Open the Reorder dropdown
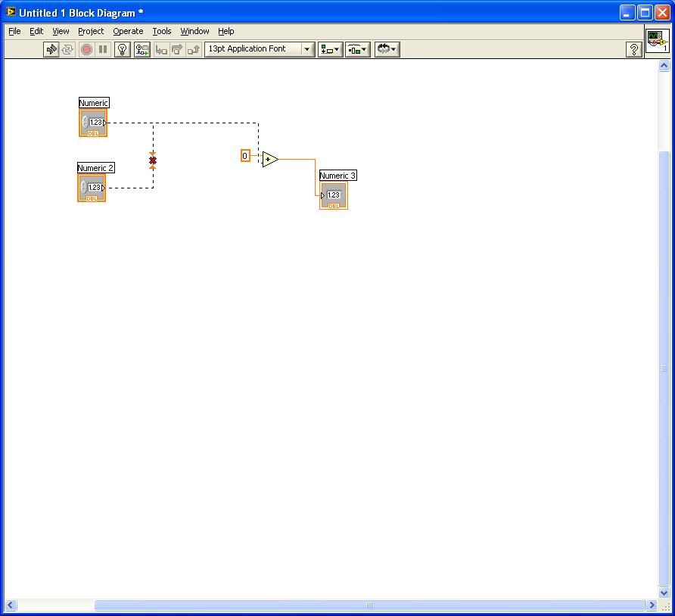Image resolution: width=675 pixels, height=616 pixels. tap(387, 49)
